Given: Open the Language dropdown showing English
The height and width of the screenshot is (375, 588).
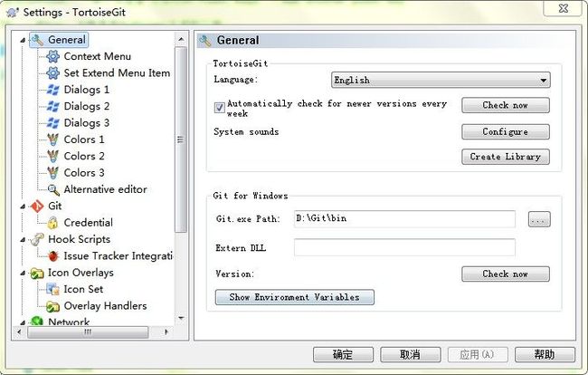Looking at the screenshot, I should (x=441, y=80).
